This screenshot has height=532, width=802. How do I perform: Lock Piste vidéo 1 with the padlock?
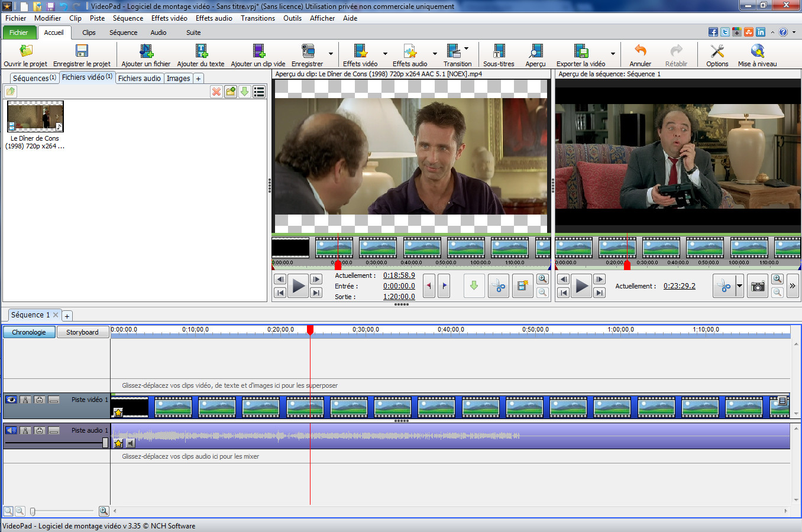(x=39, y=400)
